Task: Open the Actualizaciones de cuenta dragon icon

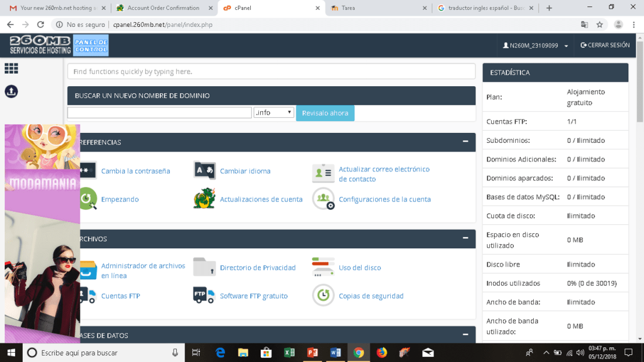Action: pos(205,199)
